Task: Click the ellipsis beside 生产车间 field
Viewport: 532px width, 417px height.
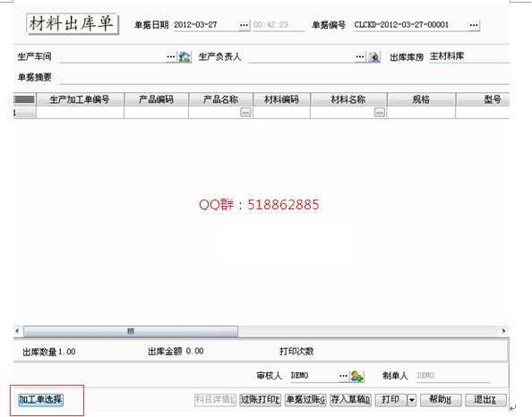Action: pyautogui.click(x=171, y=56)
